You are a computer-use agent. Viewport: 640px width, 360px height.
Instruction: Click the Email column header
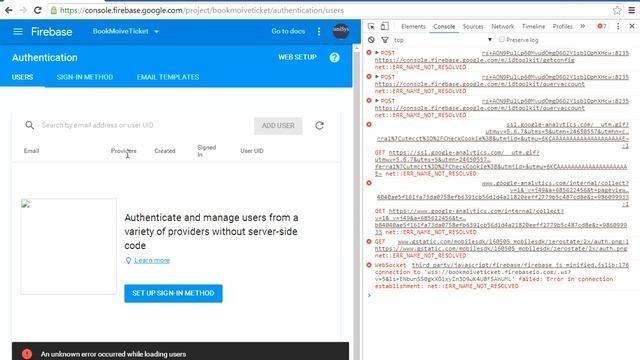click(31, 151)
